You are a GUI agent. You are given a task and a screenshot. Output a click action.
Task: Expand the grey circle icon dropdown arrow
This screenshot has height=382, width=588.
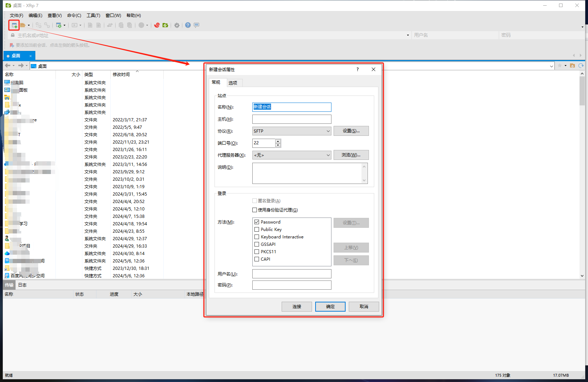click(147, 25)
